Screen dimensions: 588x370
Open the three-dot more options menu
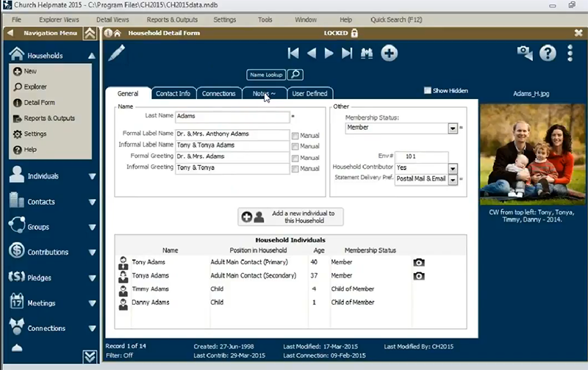point(570,53)
